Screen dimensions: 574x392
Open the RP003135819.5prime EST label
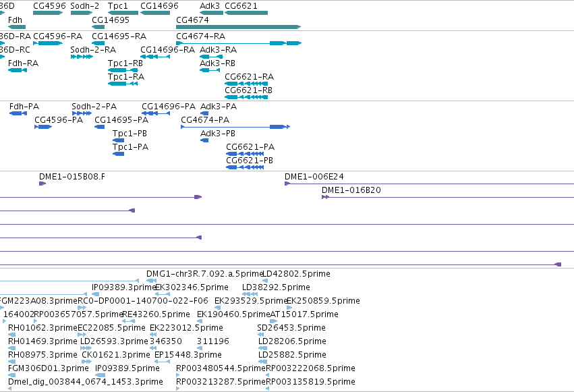[310, 382]
